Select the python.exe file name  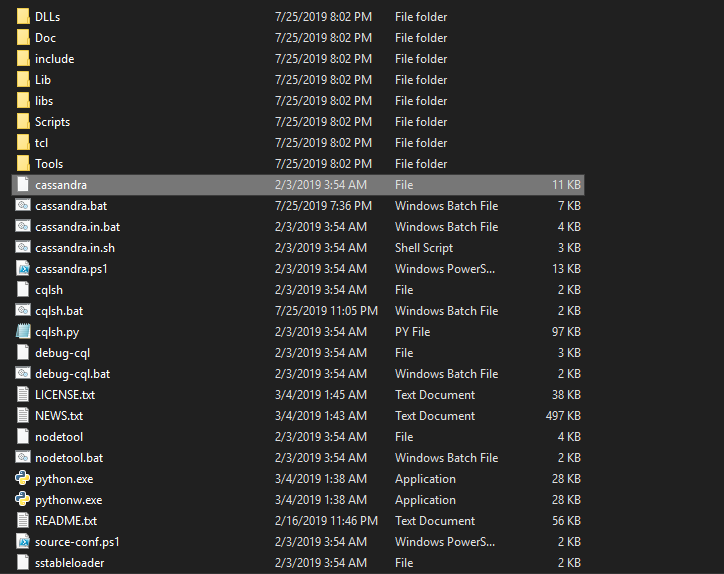click(64, 479)
